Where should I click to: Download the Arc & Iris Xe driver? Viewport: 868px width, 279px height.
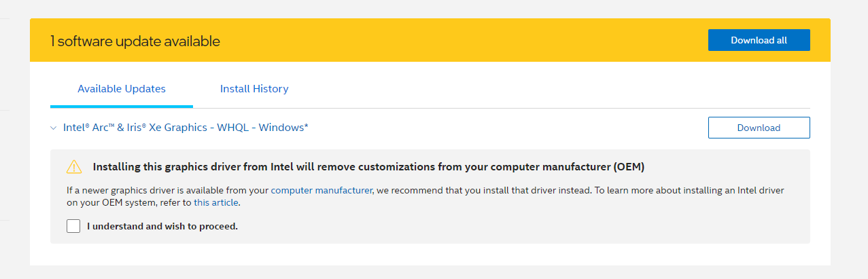click(x=759, y=128)
